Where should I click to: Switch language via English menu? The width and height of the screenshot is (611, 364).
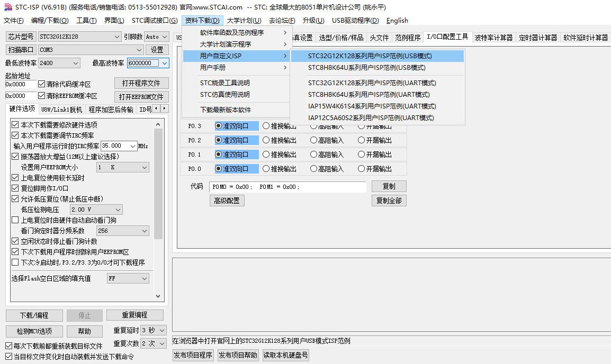[x=397, y=21]
